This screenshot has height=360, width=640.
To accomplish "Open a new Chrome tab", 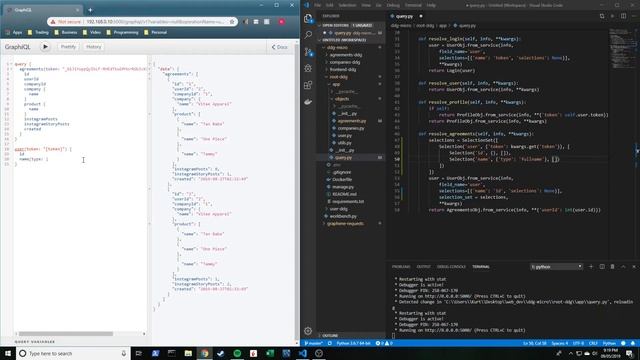I will [x=90, y=10].
